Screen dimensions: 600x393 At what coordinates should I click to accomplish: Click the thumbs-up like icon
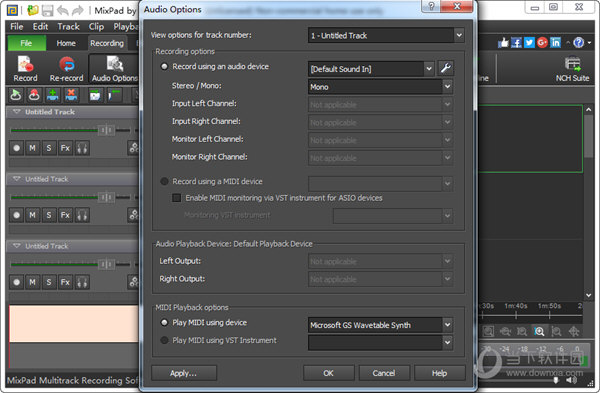504,42
